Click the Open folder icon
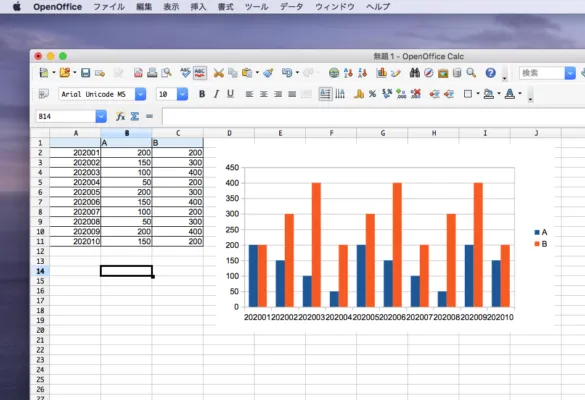Viewport: 585px width, 400px height. click(x=65, y=72)
